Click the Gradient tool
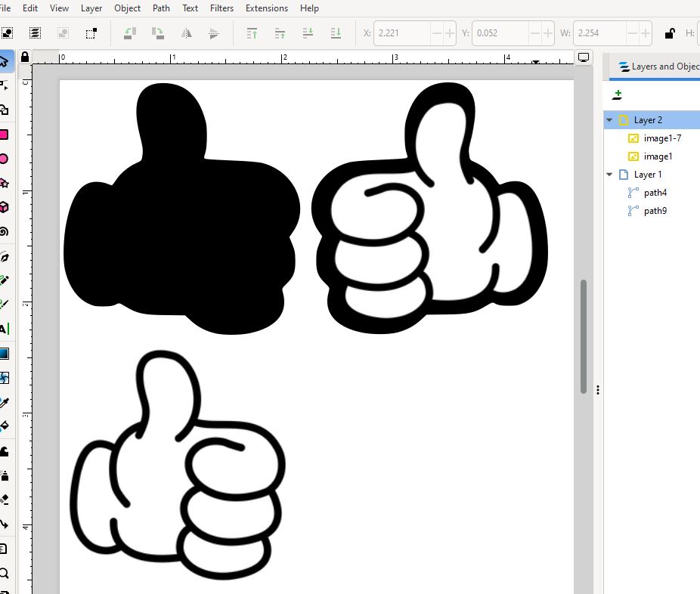This screenshot has width=700, height=594. pyautogui.click(x=4, y=354)
